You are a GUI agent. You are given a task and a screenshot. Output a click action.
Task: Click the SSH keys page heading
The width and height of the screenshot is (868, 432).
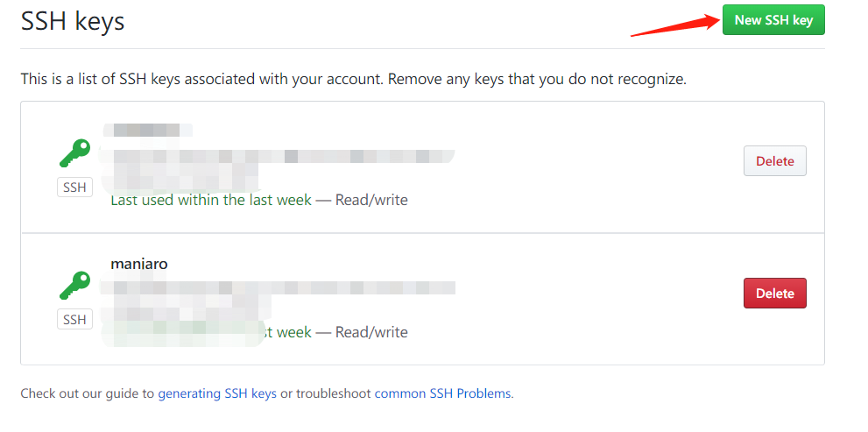[73, 22]
